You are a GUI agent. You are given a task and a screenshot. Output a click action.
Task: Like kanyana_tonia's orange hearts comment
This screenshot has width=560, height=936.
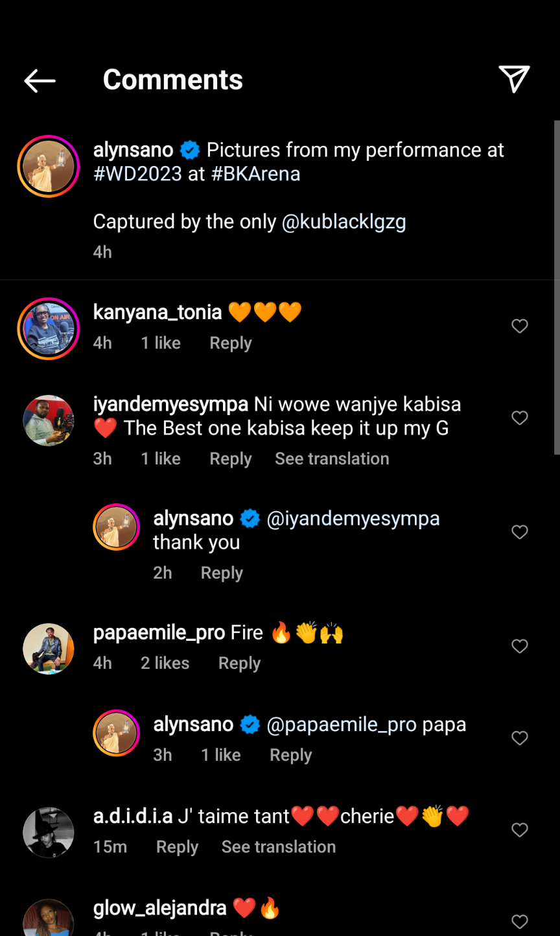[520, 326]
